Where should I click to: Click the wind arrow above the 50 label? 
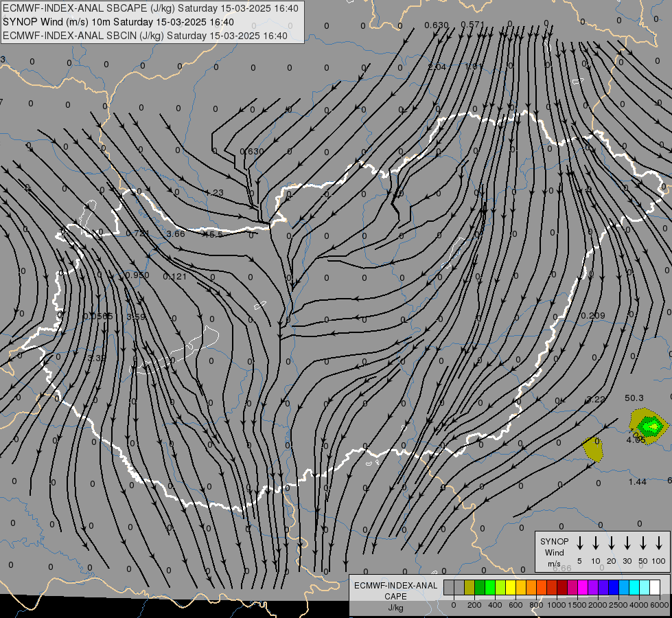pos(643,543)
